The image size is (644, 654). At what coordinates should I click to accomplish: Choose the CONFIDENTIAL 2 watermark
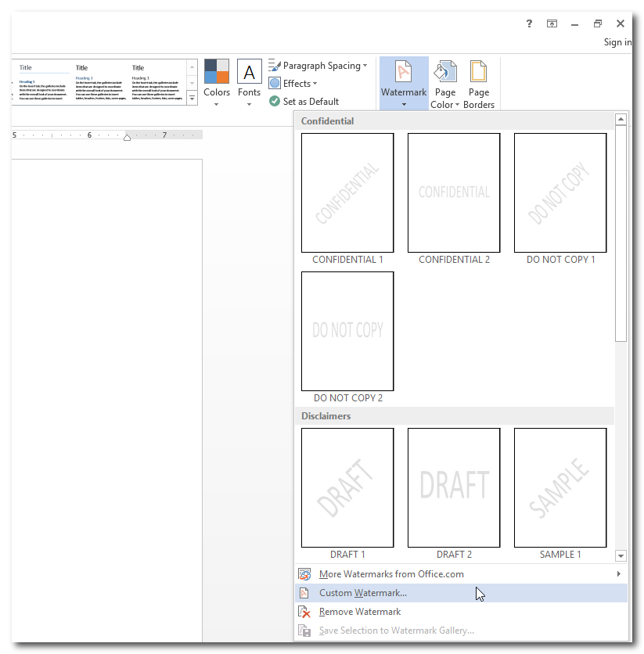[454, 193]
